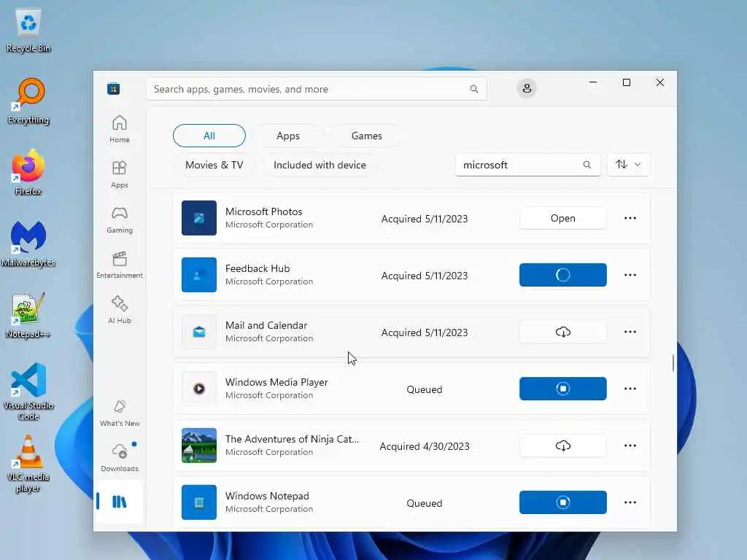Click the Microsoft Photos app thumbnail
This screenshot has width=747, height=560.
199,218
